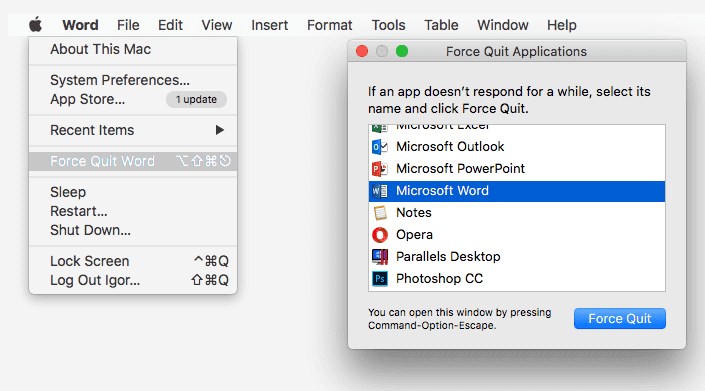Image resolution: width=705 pixels, height=391 pixels.
Task: Open the Window menu
Action: pos(503,25)
